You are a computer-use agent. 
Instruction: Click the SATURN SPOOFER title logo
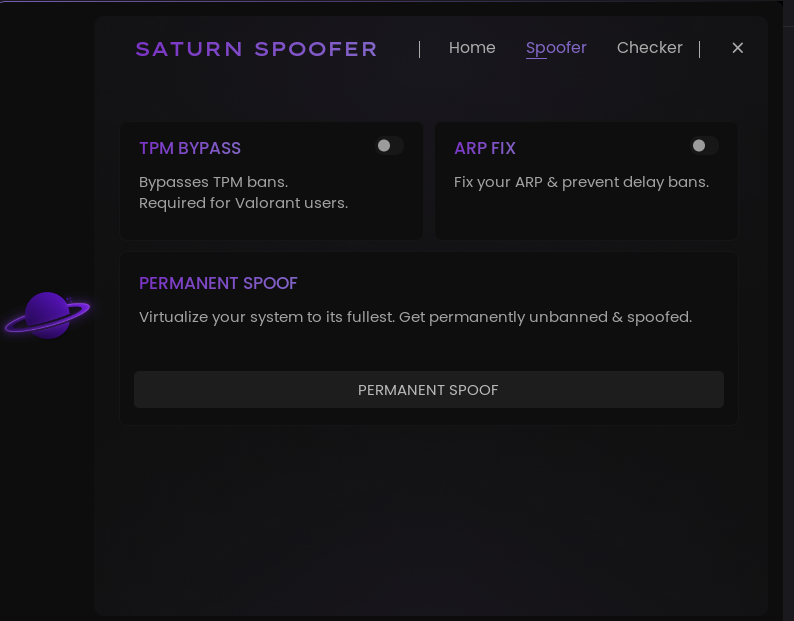(x=256, y=49)
